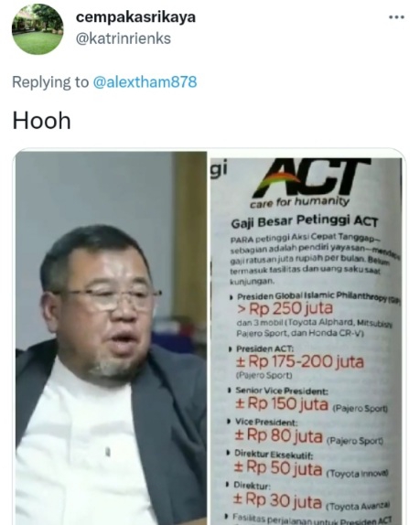
Task: Click the "care for humanity" tagline
Action: (299, 202)
